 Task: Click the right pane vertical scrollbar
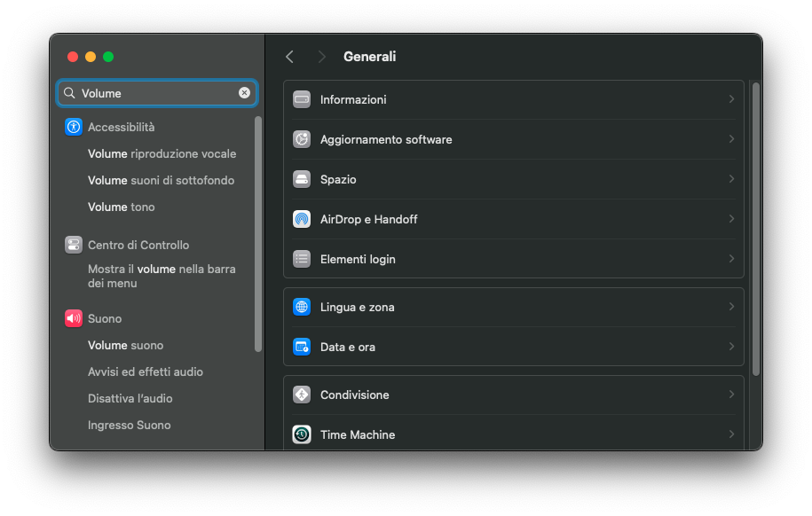coord(755,229)
